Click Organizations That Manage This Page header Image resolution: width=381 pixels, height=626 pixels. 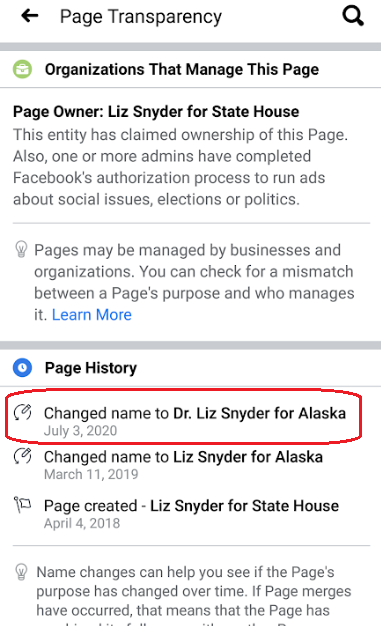point(182,69)
